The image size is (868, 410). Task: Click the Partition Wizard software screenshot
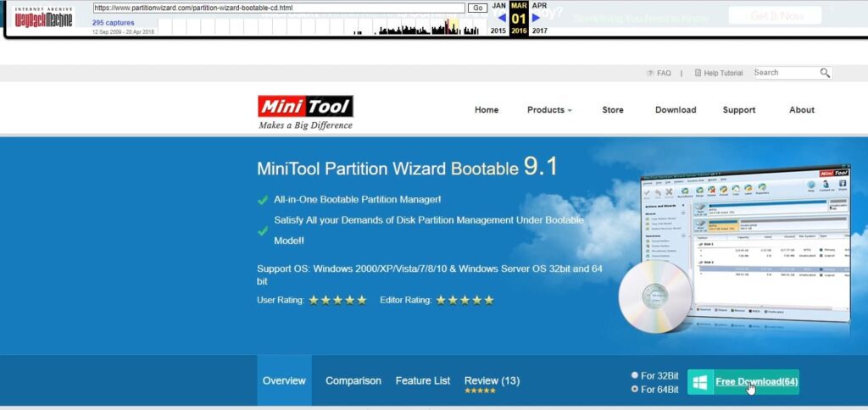(745, 242)
